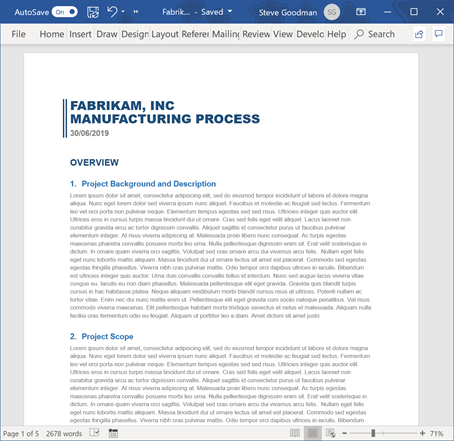Open the Design tab
This screenshot has width=454, height=441.
click(x=135, y=34)
